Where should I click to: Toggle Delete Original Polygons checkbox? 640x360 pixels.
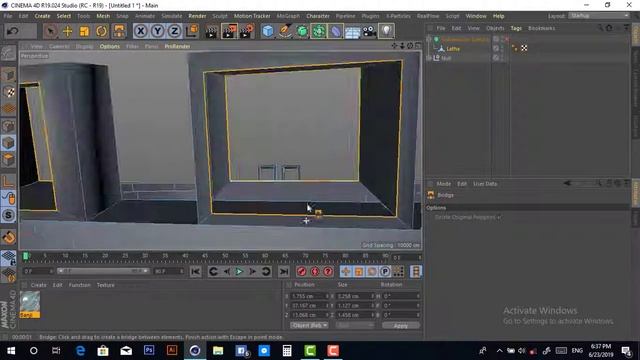[x=499, y=217]
